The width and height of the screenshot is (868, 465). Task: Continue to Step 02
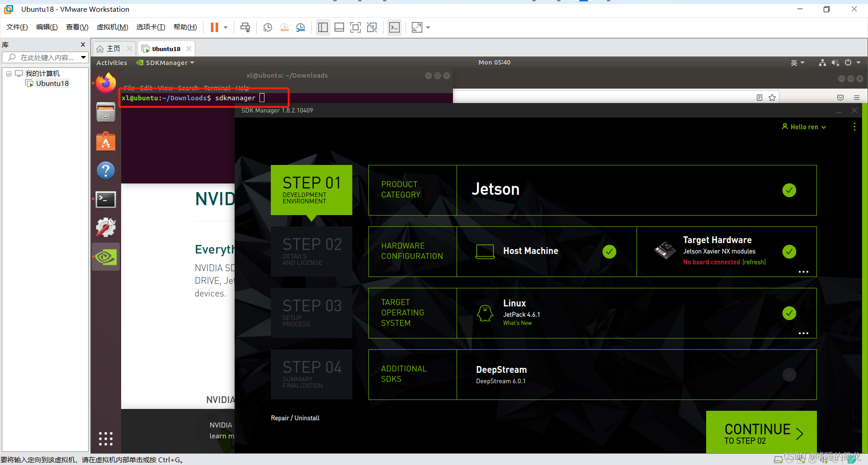[761, 432]
